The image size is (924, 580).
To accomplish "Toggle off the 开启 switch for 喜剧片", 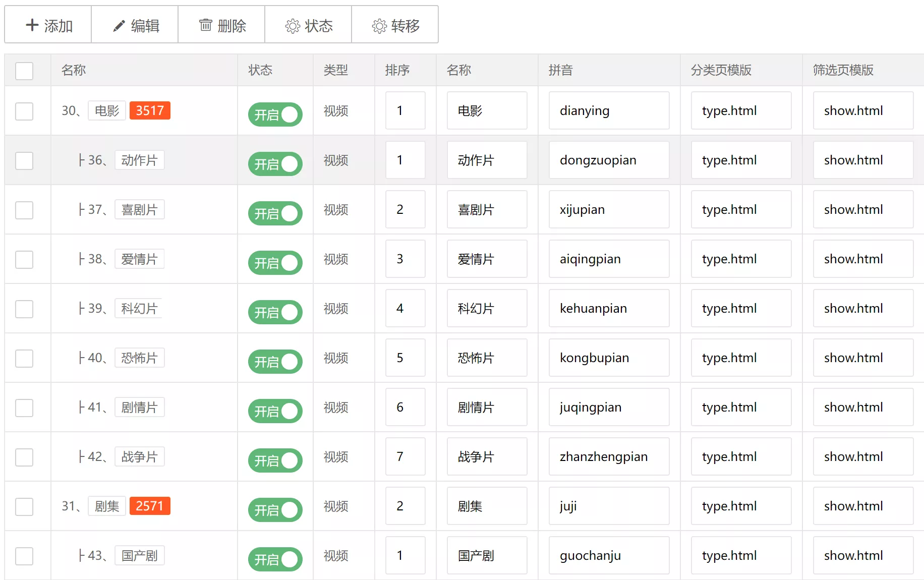I will 275,213.
